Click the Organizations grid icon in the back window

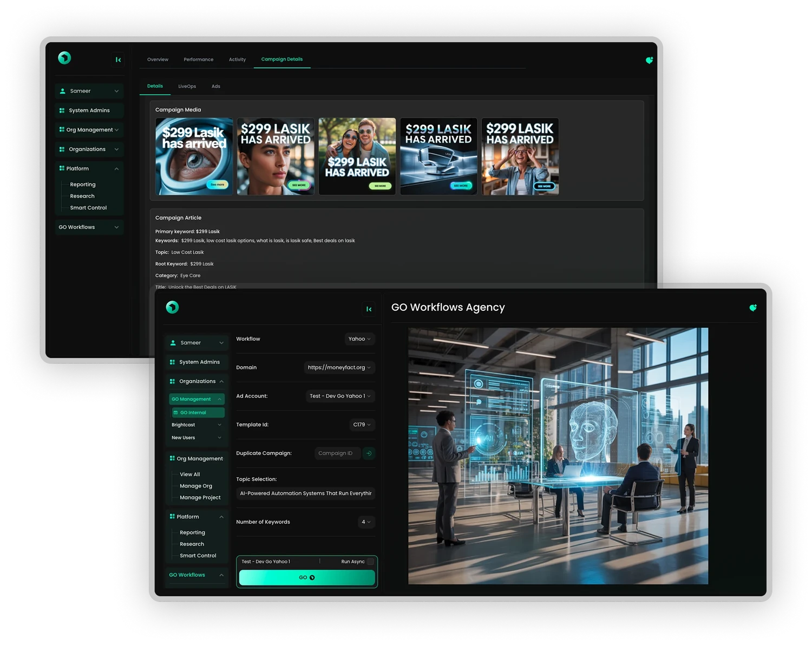click(62, 149)
